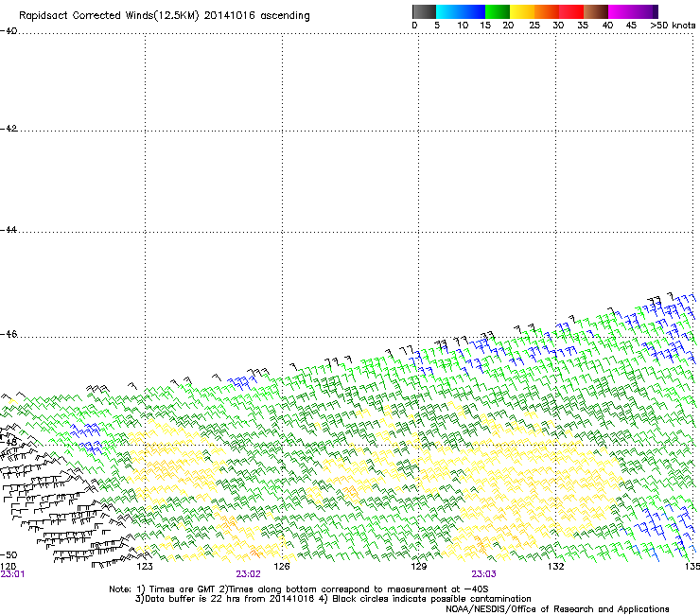This screenshot has width=700, height=615.
Task: Click the yellow 20-25 knots legend color
Action: (522, 11)
